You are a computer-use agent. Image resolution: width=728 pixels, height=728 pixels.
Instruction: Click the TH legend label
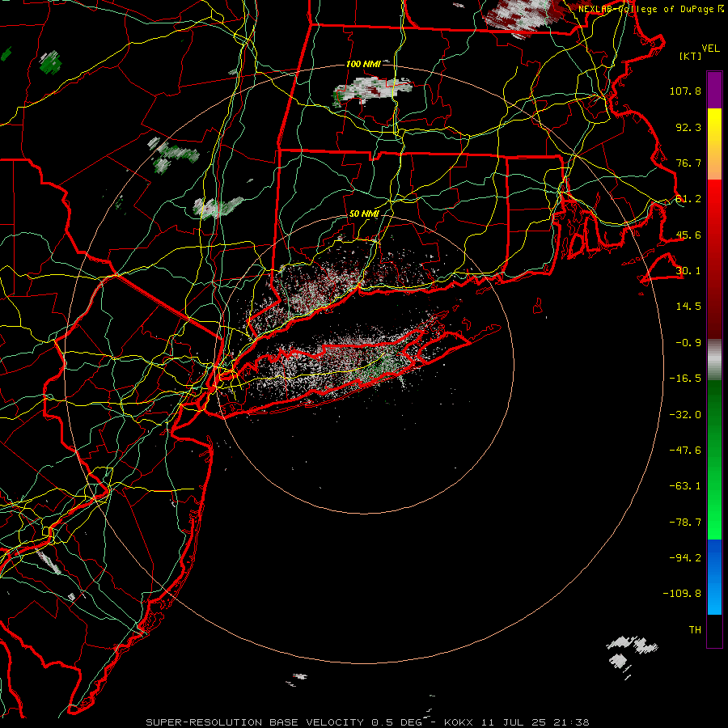(695, 630)
